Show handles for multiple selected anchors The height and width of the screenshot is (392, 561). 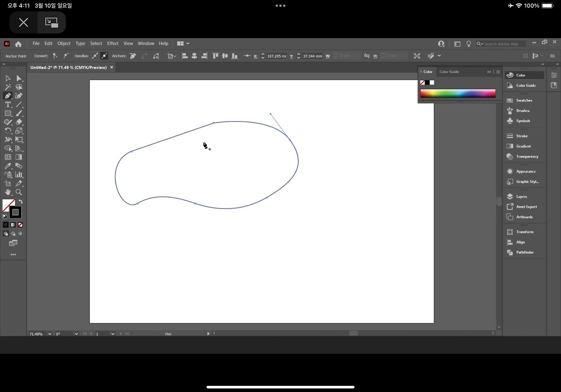click(95, 56)
